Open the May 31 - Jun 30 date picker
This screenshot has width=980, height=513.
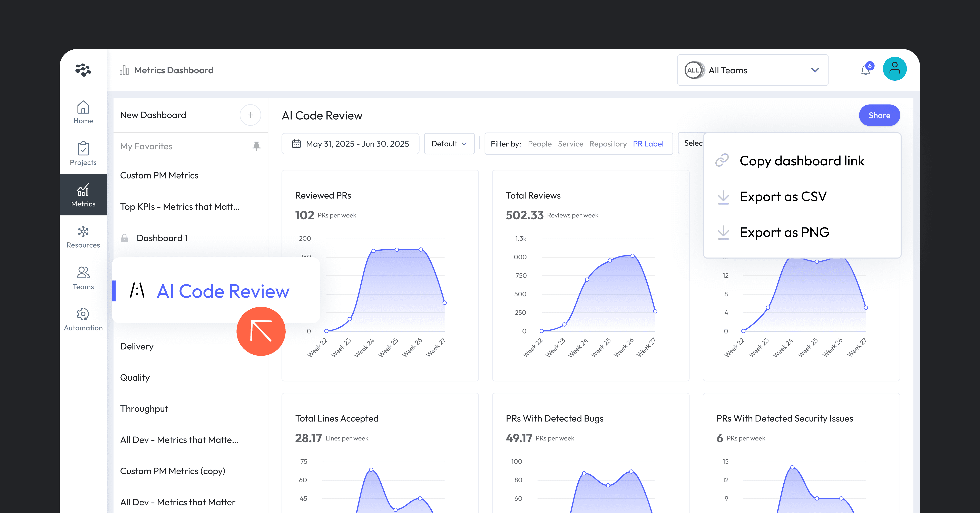point(350,144)
